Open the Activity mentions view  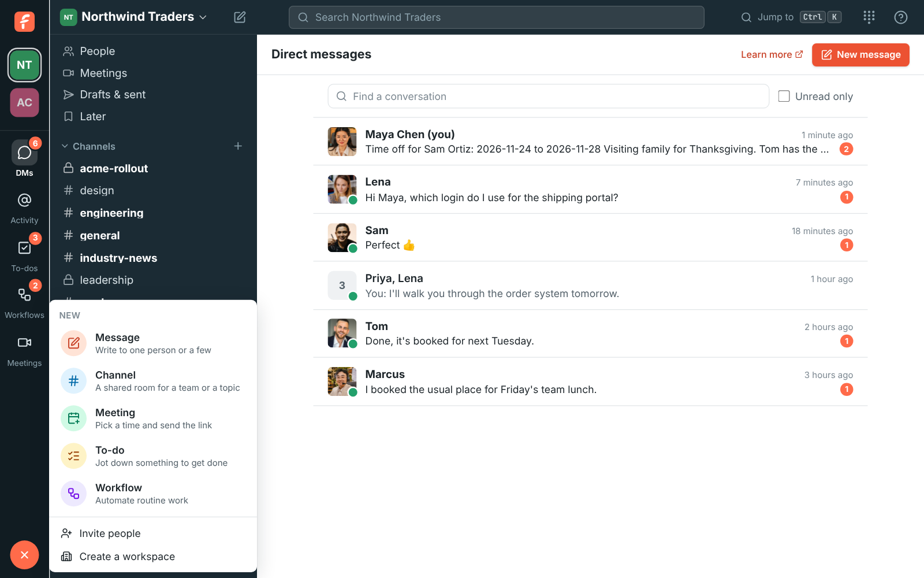(24, 208)
